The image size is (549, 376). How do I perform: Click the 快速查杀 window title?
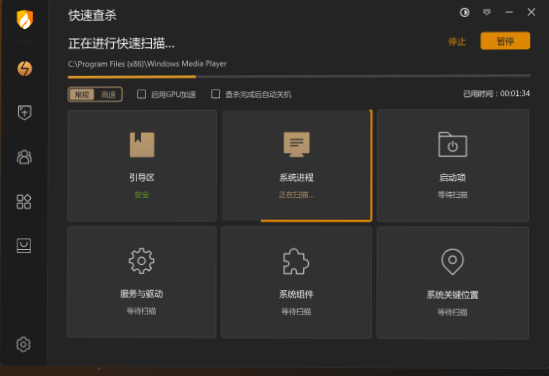click(92, 15)
